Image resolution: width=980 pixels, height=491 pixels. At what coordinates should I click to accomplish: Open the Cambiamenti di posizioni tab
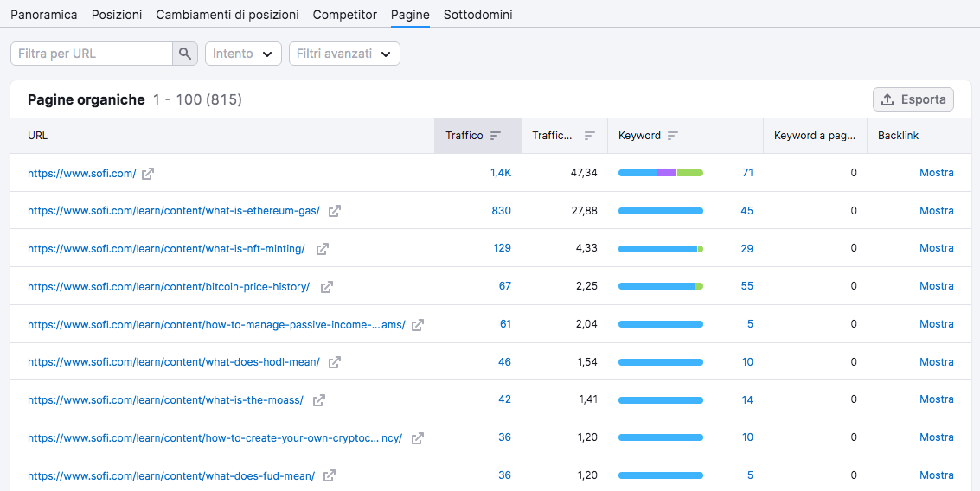(227, 15)
